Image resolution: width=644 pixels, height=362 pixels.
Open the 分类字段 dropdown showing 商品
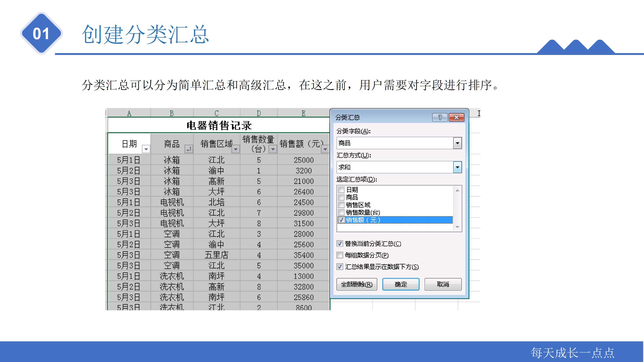coord(458,143)
